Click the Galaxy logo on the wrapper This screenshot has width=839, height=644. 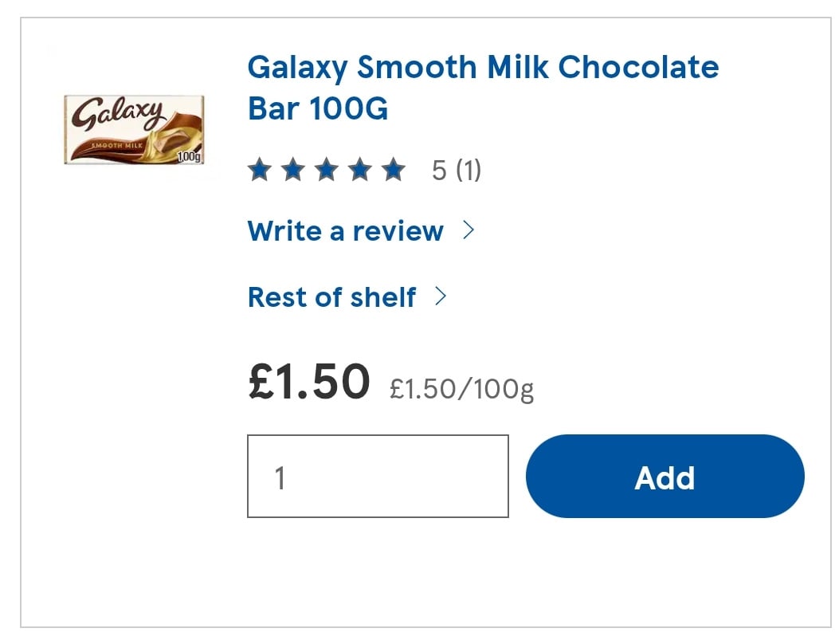point(118,114)
